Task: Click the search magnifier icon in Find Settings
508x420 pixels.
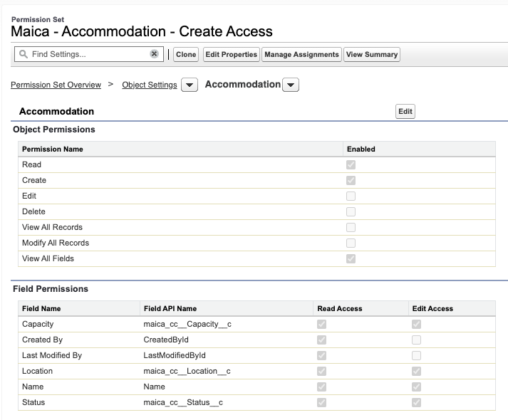Action: 24,54
